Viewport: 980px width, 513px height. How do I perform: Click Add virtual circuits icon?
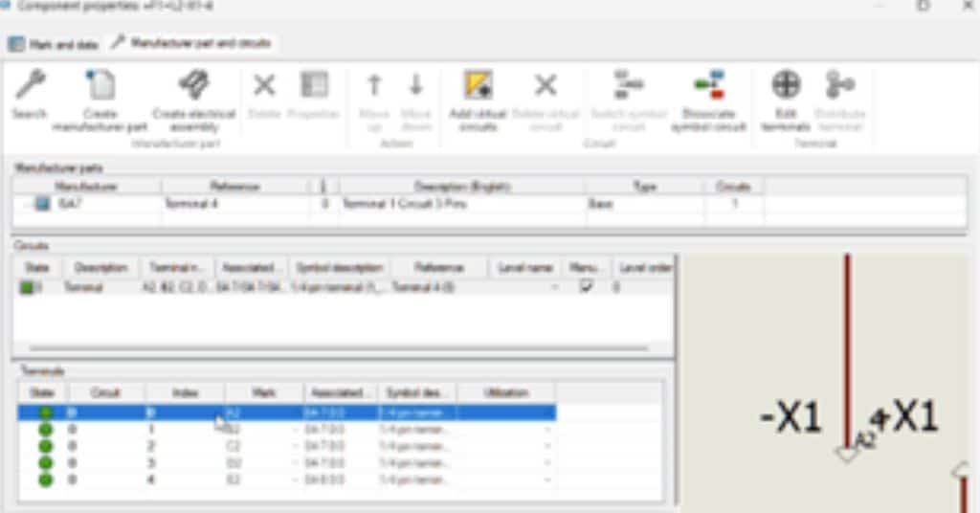pyautogui.click(x=479, y=85)
